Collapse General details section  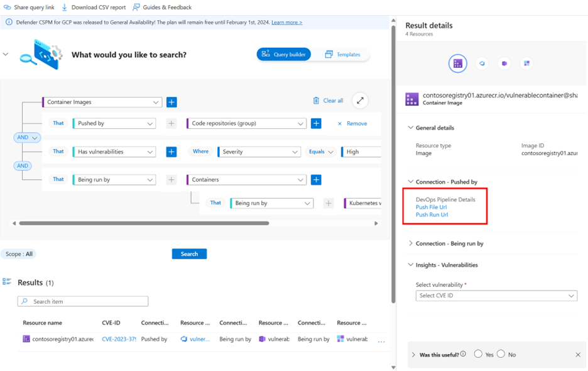tap(411, 128)
